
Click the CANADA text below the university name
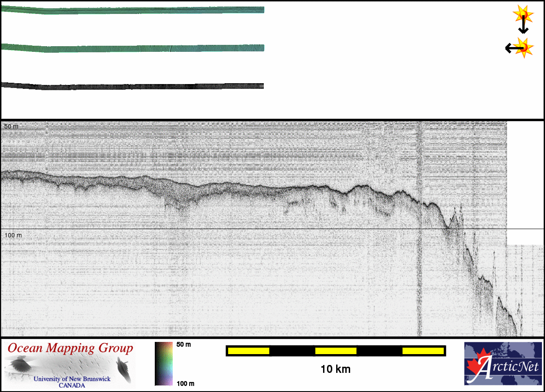pos(72,385)
